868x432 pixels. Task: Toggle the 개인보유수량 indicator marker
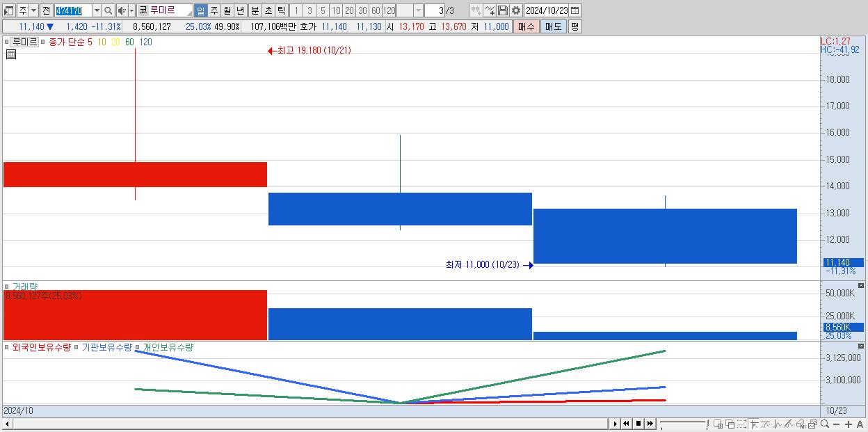[138, 347]
